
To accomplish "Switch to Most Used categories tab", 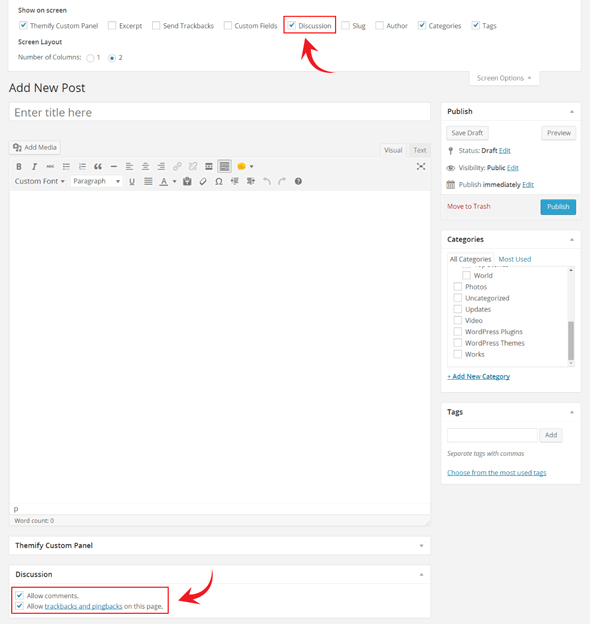I will click(x=515, y=259).
